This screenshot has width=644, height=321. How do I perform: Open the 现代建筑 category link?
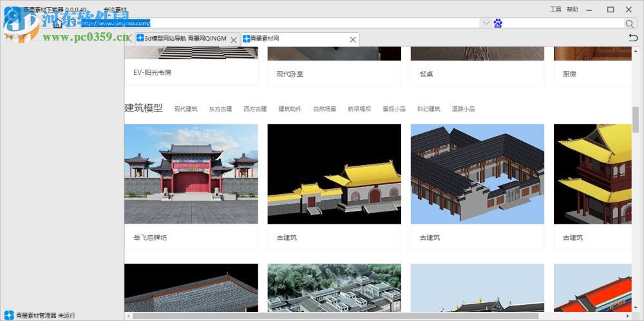(x=185, y=109)
